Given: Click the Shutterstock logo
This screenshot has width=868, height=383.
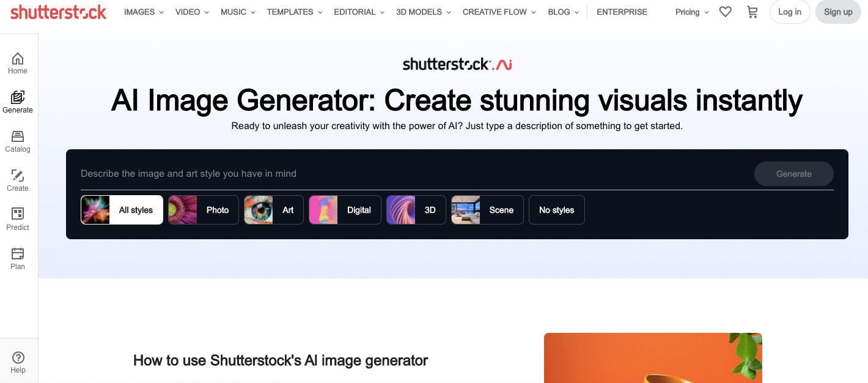Looking at the screenshot, I should click(x=58, y=12).
